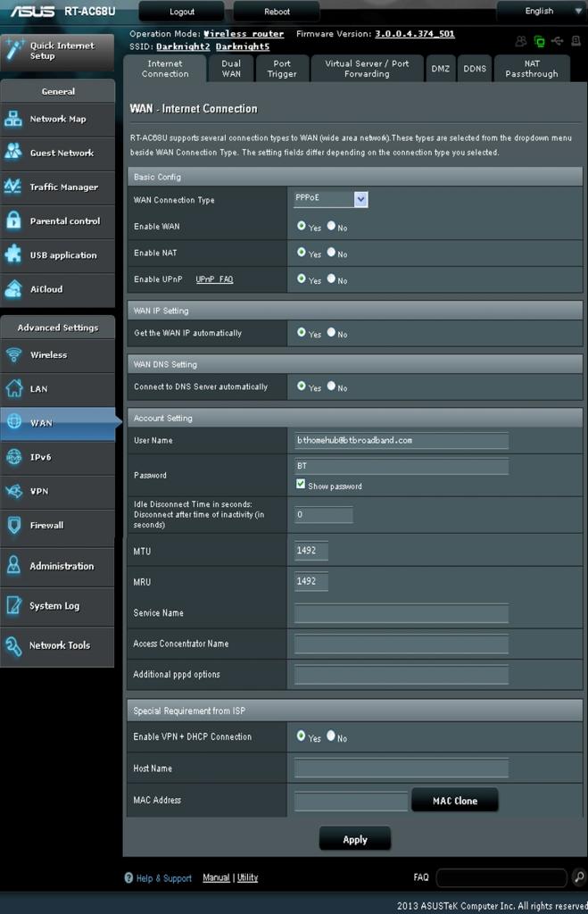
Task: Click the USB status icon in header
Action: (x=558, y=41)
